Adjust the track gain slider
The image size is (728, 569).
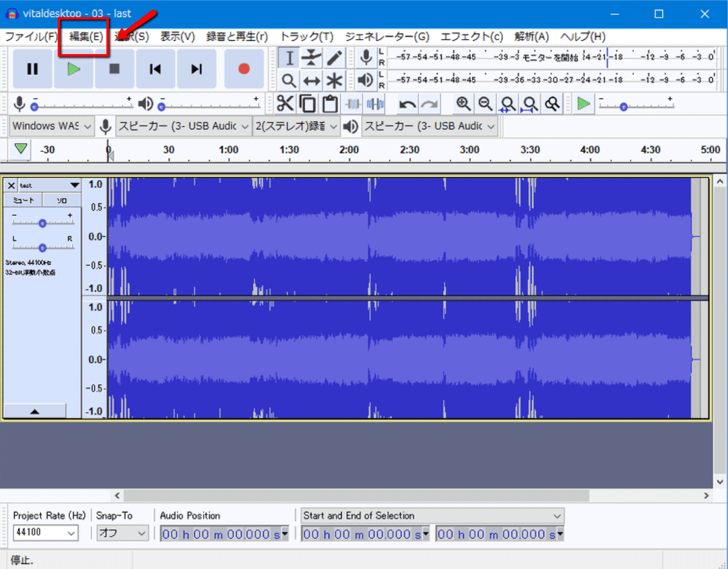tap(41, 223)
